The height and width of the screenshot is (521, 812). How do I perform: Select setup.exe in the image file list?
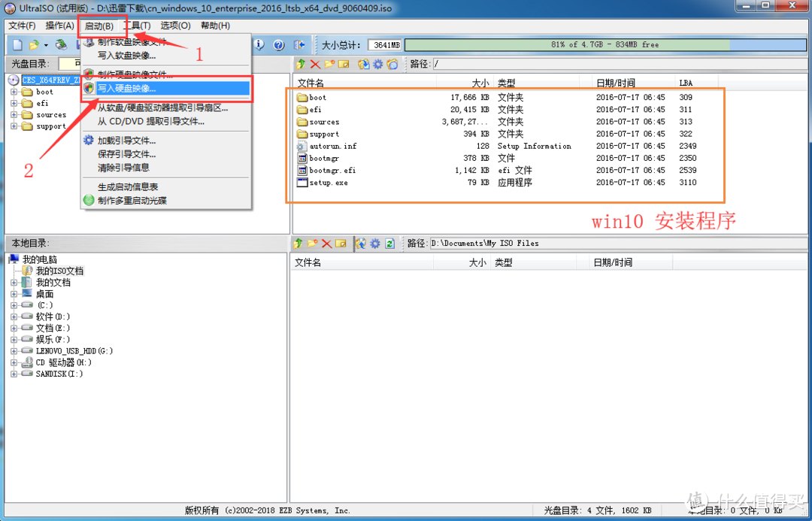pos(329,183)
